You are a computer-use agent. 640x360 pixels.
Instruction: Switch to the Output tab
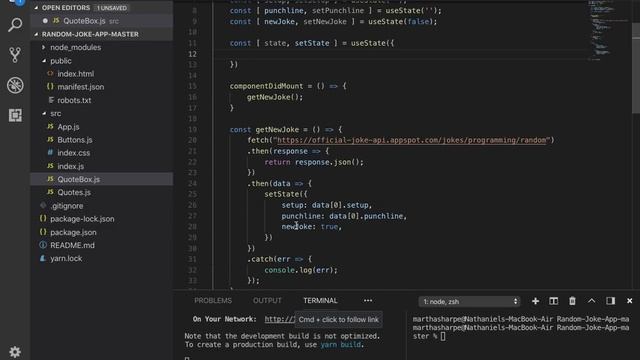pos(267,301)
